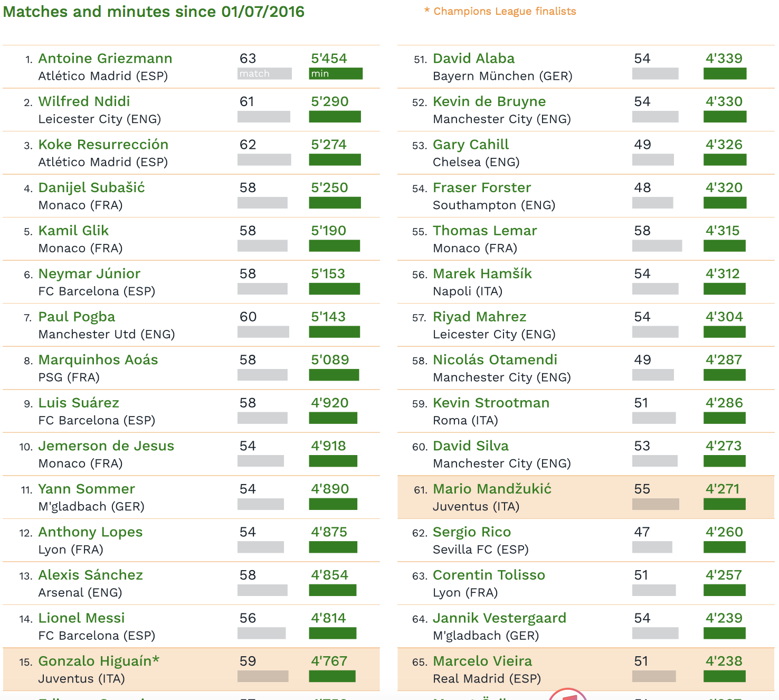Select Marek Hamšík name
Viewport: 779px width, 700px height.
pyautogui.click(x=482, y=274)
